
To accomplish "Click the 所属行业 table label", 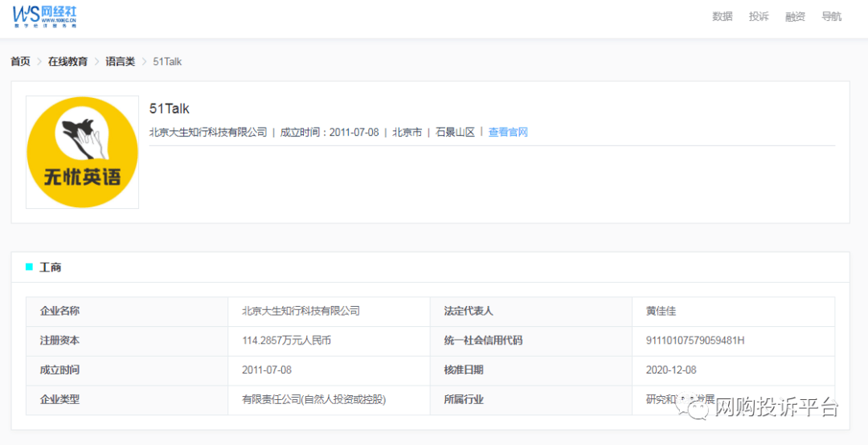I will 464,399.
